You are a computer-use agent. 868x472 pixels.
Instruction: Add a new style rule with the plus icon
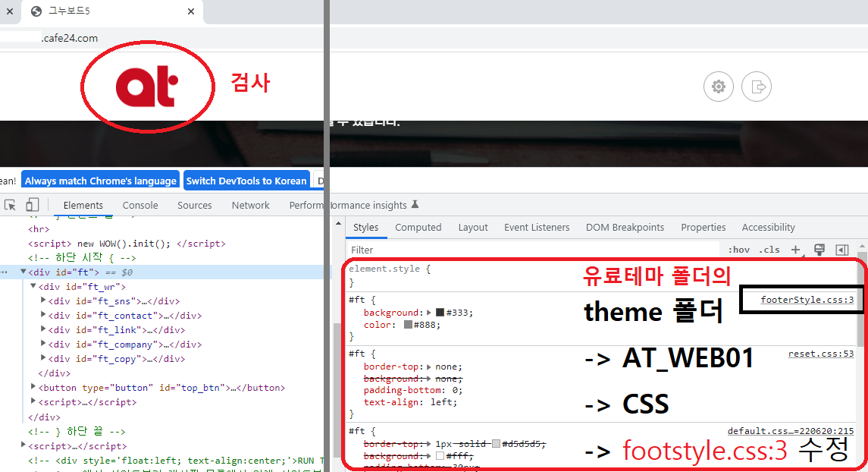(795, 250)
